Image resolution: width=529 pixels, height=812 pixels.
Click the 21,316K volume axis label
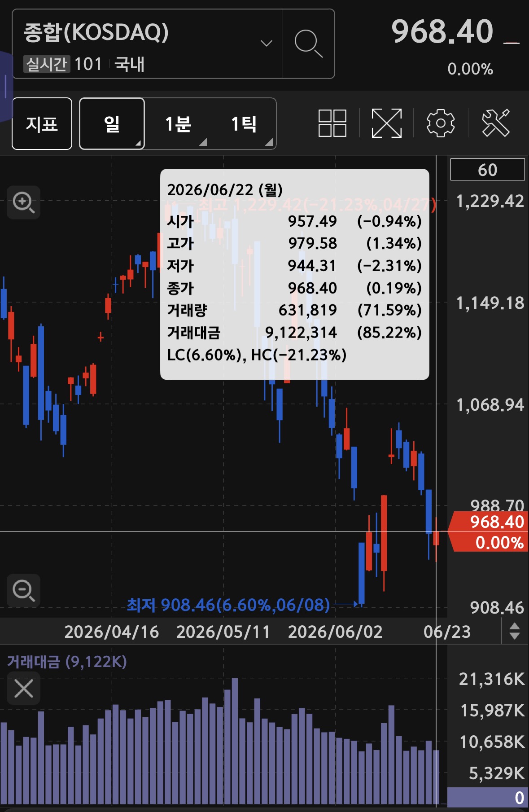tap(491, 679)
